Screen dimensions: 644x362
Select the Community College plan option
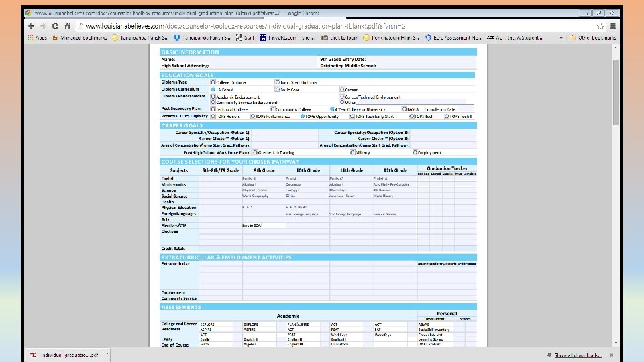[273, 109]
